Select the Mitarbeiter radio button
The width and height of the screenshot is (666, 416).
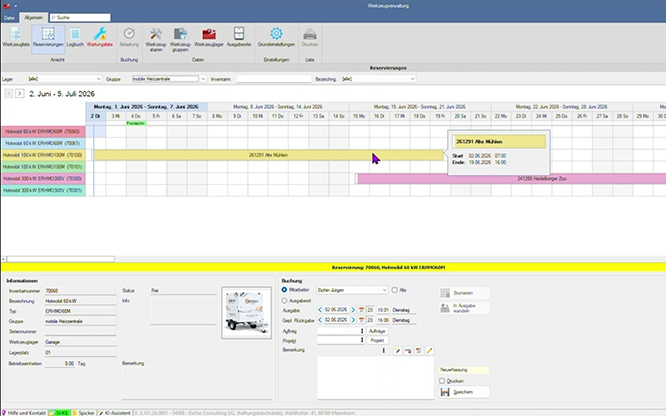click(x=285, y=290)
